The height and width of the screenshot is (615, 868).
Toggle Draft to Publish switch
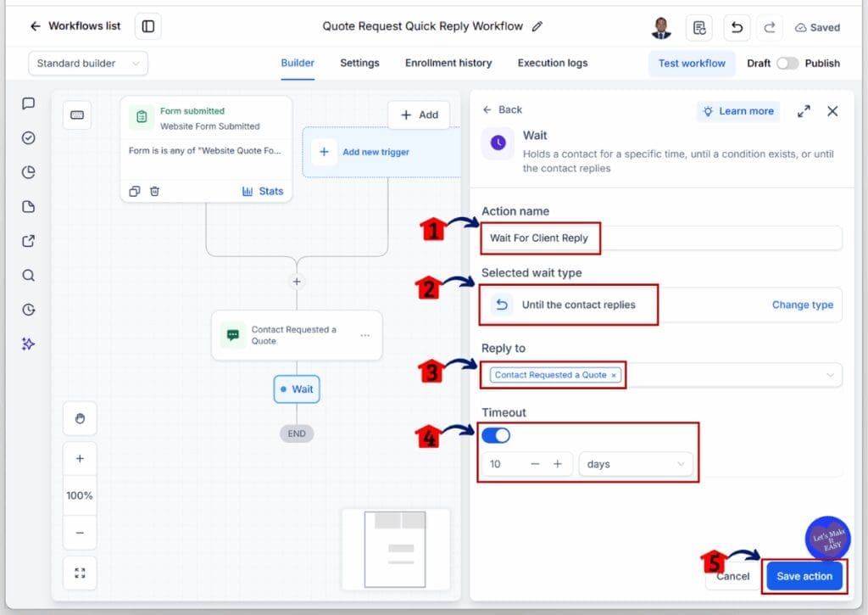[x=787, y=63]
